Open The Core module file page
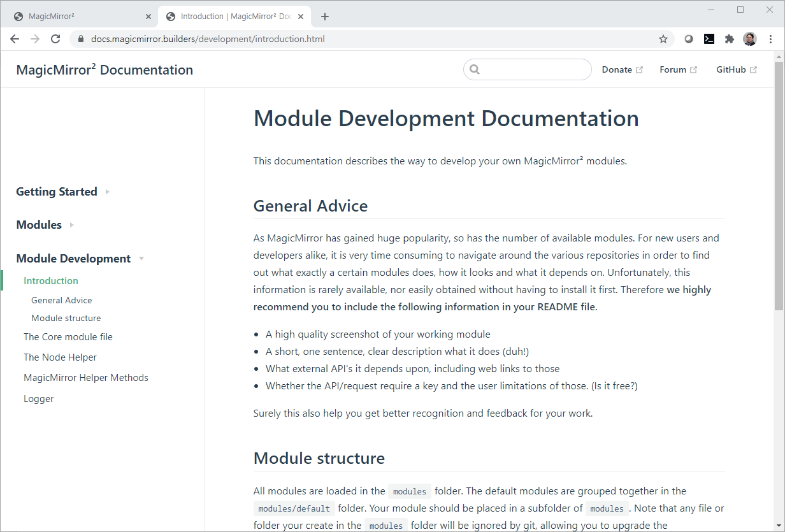The height and width of the screenshot is (532, 785). tap(68, 336)
